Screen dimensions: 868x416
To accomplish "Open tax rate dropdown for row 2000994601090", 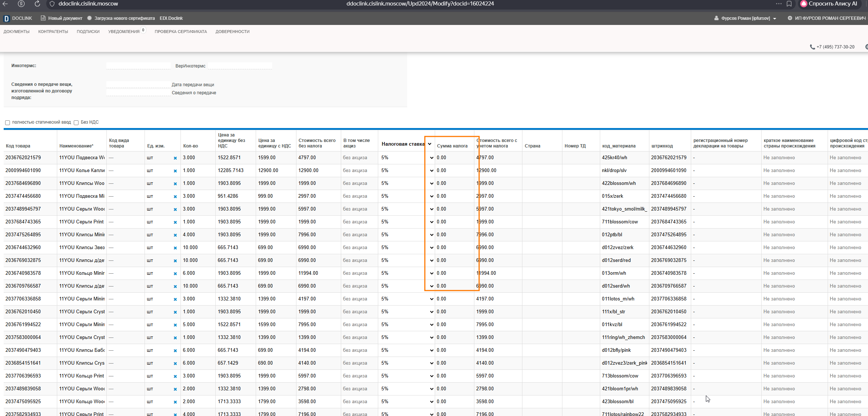I will point(431,171).
